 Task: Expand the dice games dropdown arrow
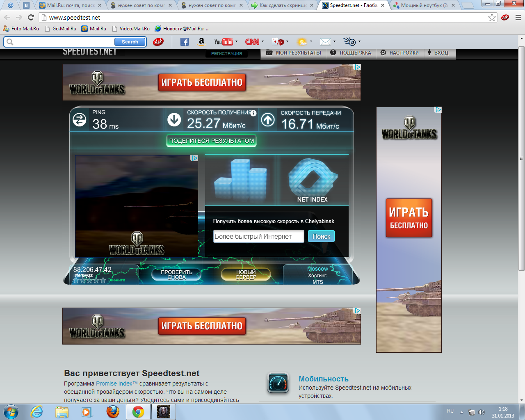[x=287, y=41]
